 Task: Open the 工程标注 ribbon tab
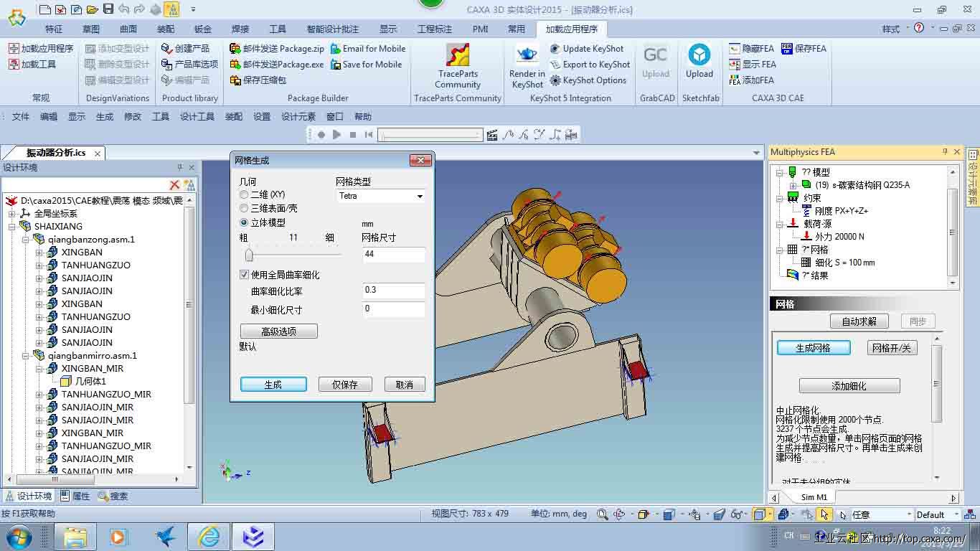point(435,29)
